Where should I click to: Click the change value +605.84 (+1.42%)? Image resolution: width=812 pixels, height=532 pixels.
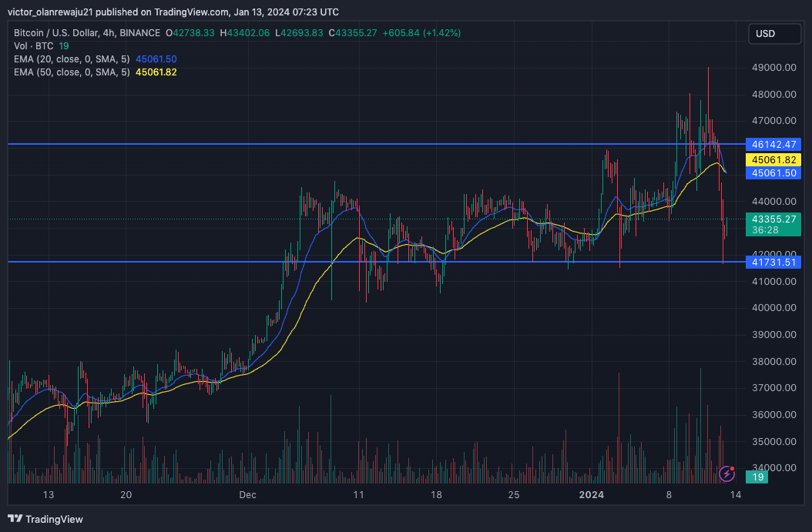click(x=421, y=32)
